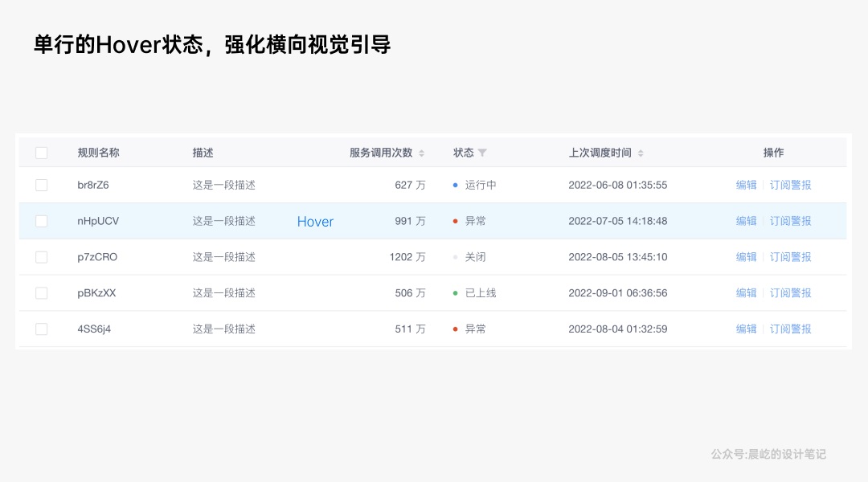Click the 描述 column header
Viewport: 868px width, 482px height.
(203, 153)
